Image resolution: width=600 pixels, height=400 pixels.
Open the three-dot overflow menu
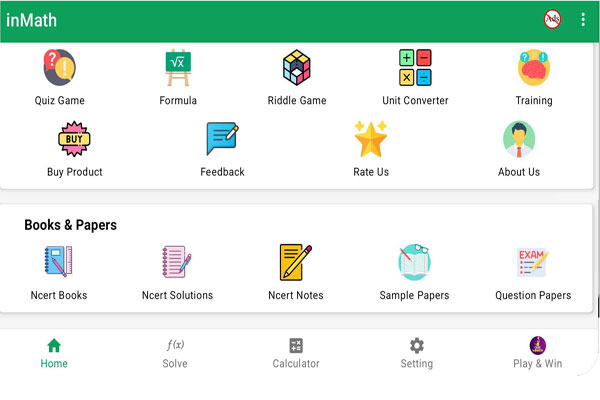583,19
